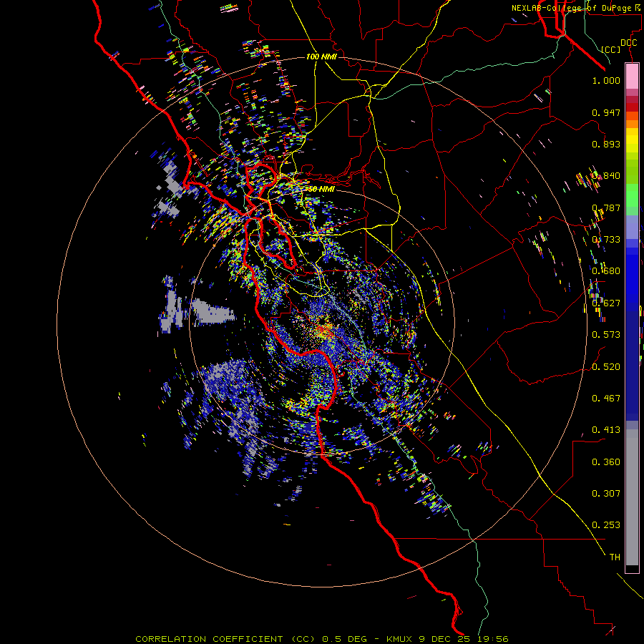
Task: Click the 0.467 color scale value
Action: coord(606,399)
